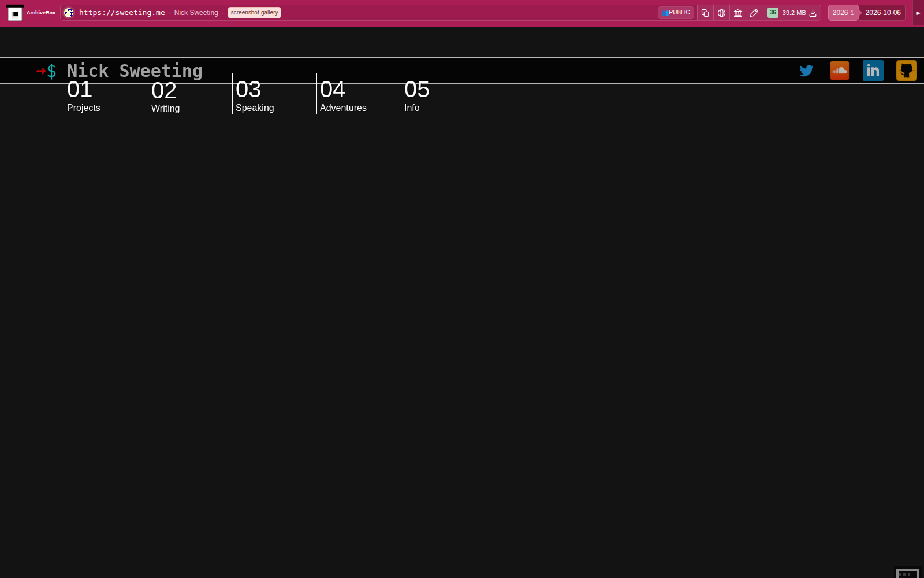
Task: Click the Nick Sweeting terminal-style site heading
Action: click(135, 71)
